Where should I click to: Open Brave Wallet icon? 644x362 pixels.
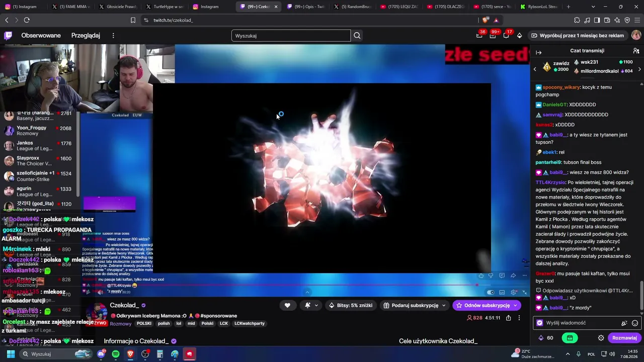(x=607, y=20)
